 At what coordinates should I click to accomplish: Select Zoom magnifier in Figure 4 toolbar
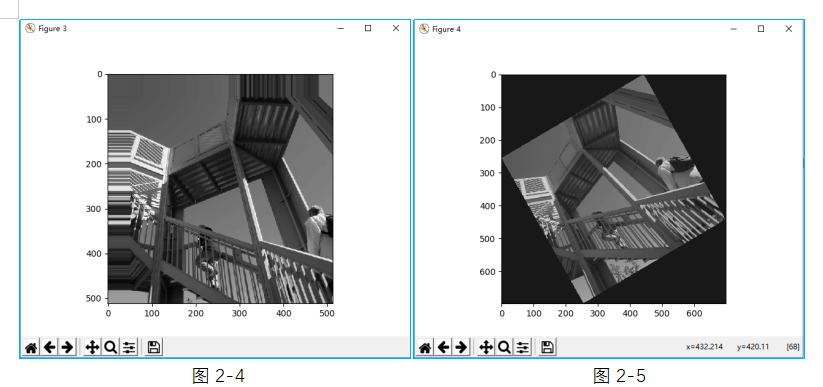[504, 347]
